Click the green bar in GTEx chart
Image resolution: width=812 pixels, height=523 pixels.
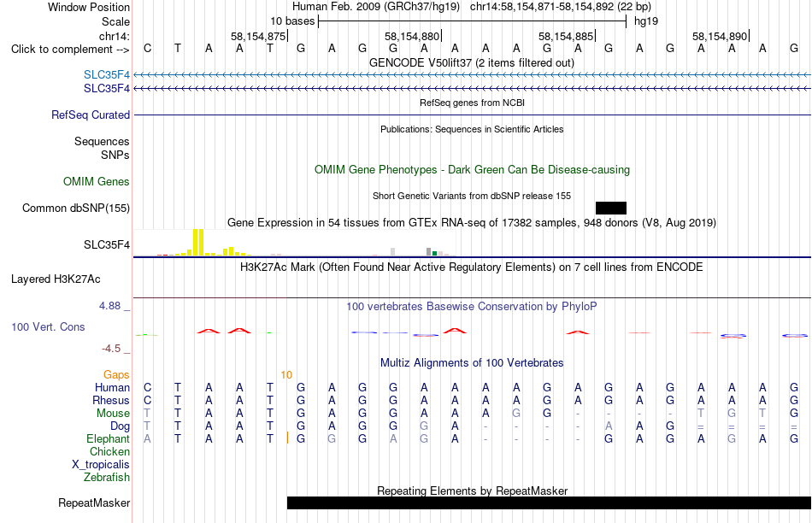(434, 253)
